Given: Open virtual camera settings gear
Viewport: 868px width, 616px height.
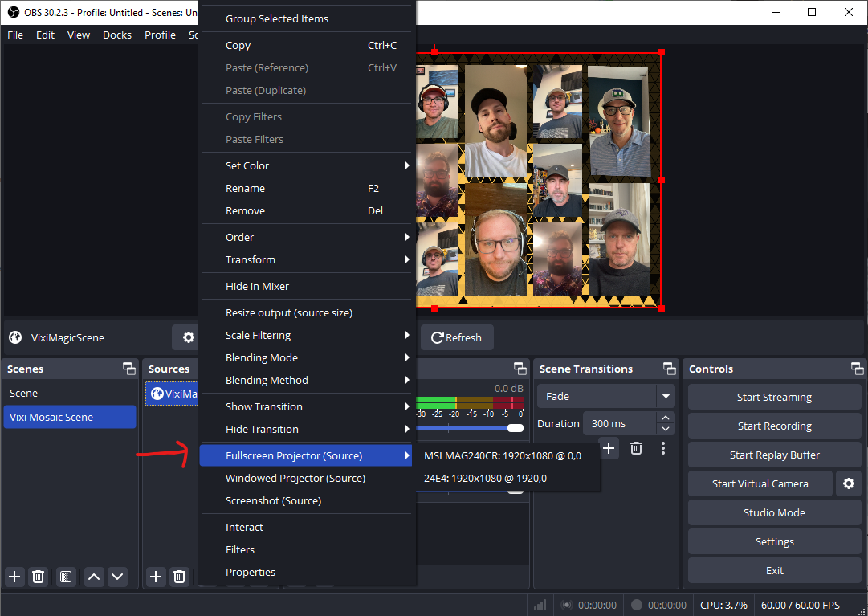Looking at the screenshot, I should point(849,483).
